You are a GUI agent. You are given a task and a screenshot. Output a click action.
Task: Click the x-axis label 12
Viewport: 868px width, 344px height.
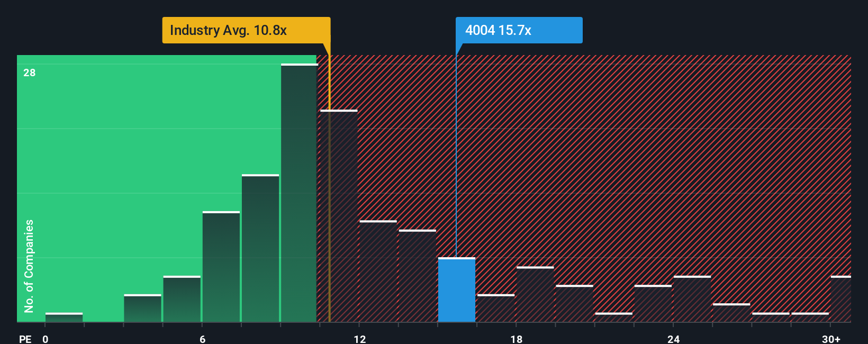[360, 339]
